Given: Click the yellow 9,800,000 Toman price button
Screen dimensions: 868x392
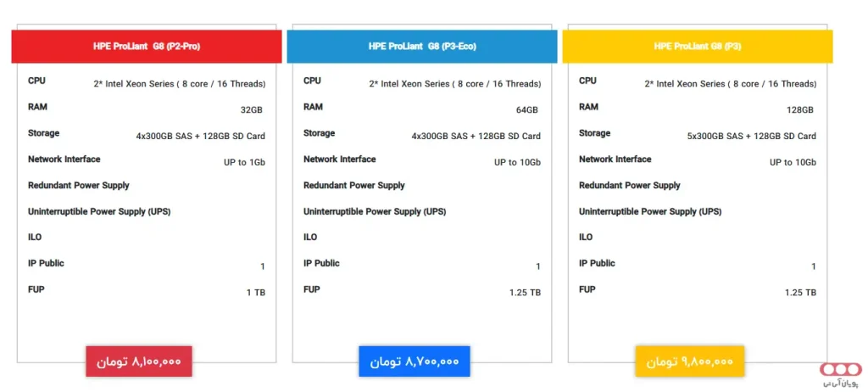Looking at the screenshot, I should tap(690, 361).
